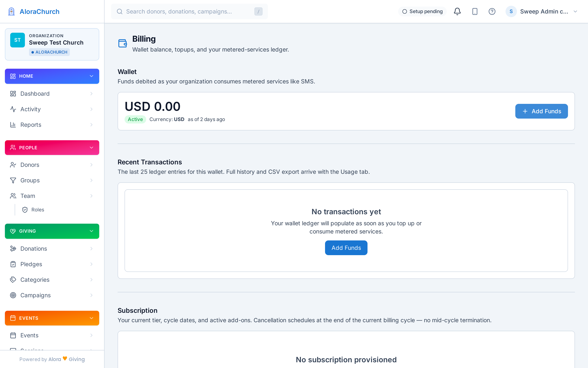Open Reports in sidebar

[52, 125]
